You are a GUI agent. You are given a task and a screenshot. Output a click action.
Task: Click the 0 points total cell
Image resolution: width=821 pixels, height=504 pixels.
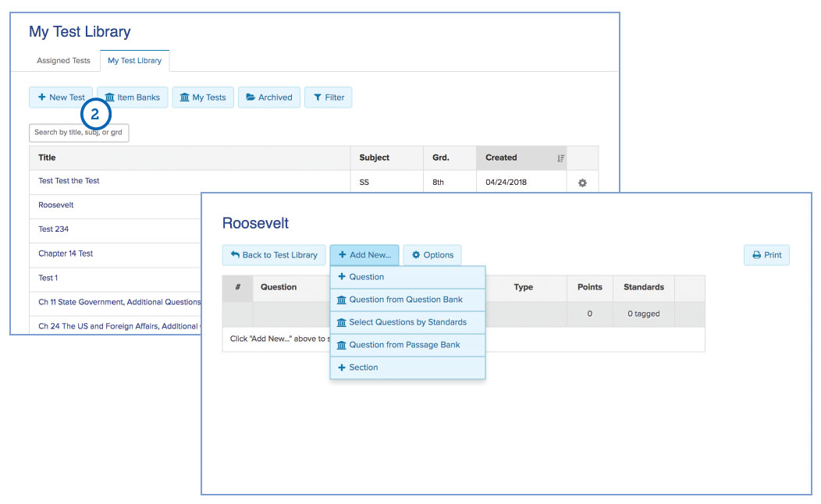[589, 314]
